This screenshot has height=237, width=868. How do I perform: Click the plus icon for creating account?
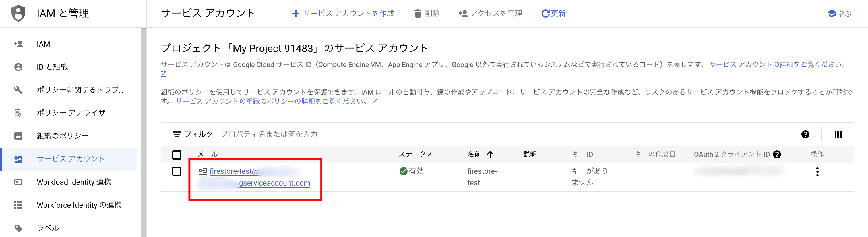(296, 14)
